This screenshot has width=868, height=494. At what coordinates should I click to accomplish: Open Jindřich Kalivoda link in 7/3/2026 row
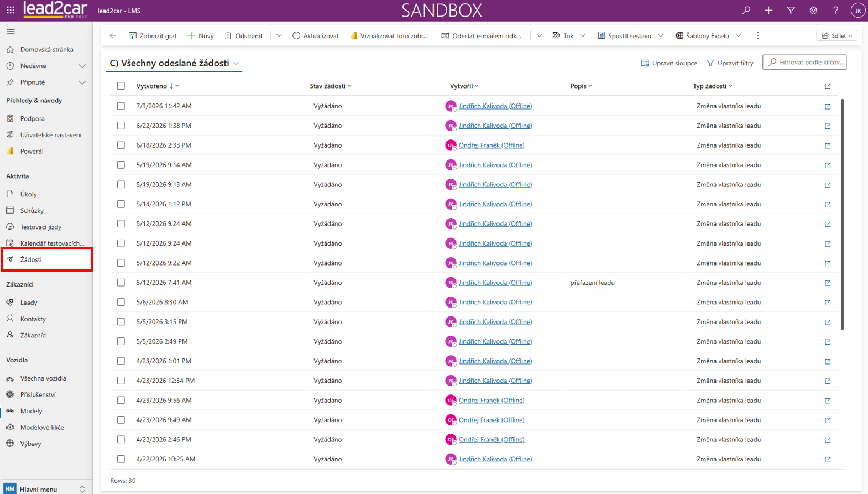point(495,106)
